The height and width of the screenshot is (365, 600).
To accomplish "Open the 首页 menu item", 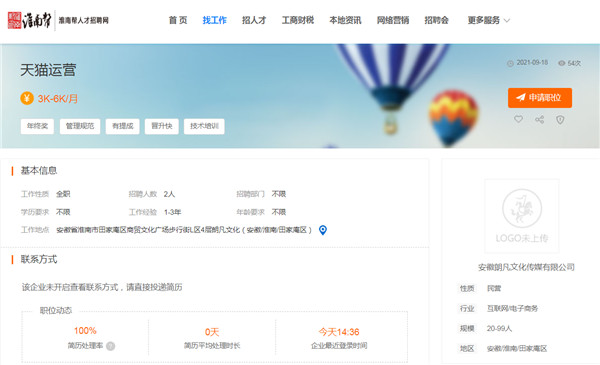I will click(178, 20).
